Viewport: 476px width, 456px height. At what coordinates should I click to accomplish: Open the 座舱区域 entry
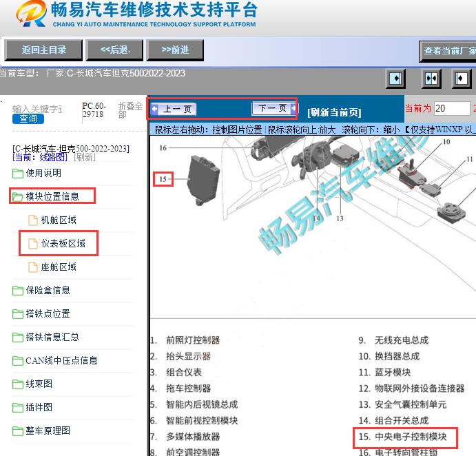[59, 267]
